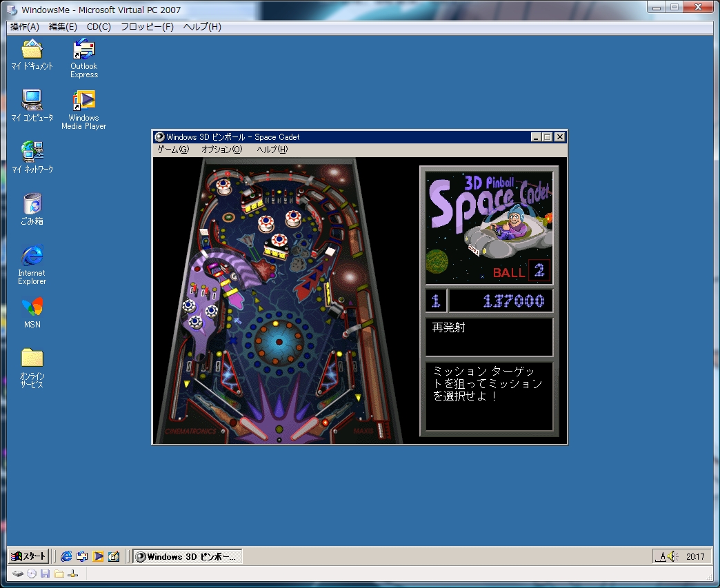Close the 3D Pinball Space Cadet window
Screen dimensions: 720x588
tap(560, 136)
